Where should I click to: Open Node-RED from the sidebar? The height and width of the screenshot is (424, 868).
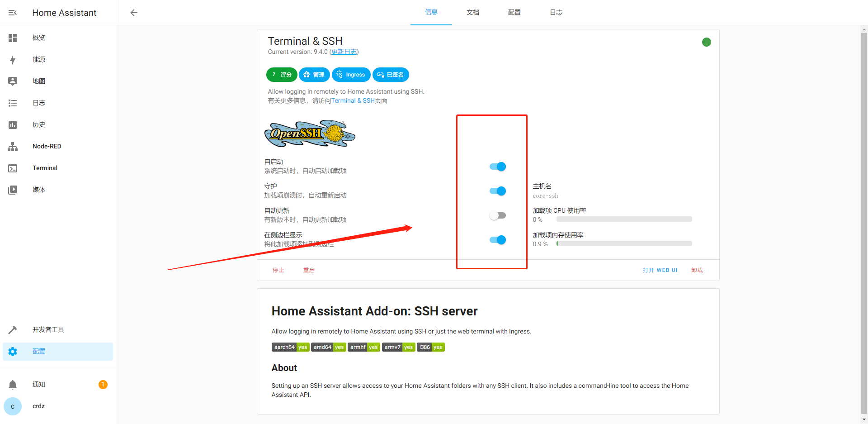(47, 147)
